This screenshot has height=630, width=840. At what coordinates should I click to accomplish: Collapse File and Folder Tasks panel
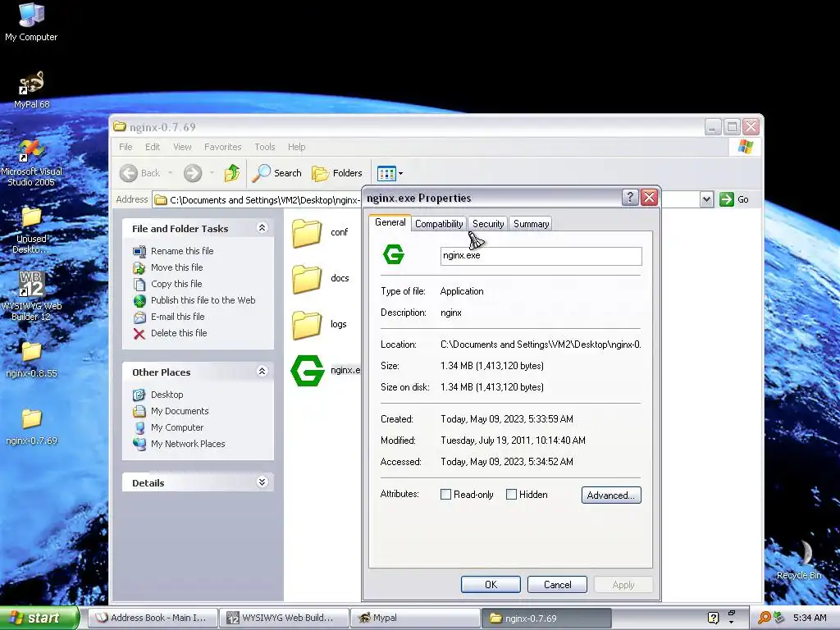pos(262,228)
